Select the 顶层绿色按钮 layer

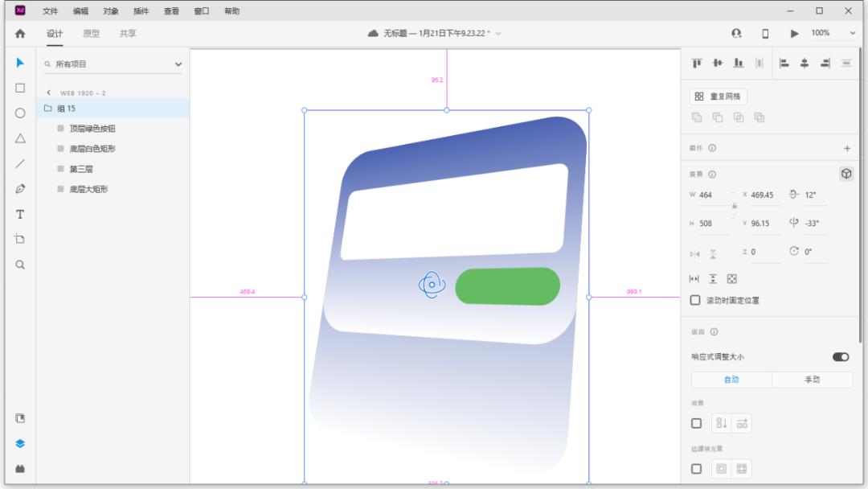(x=92, y=129)
